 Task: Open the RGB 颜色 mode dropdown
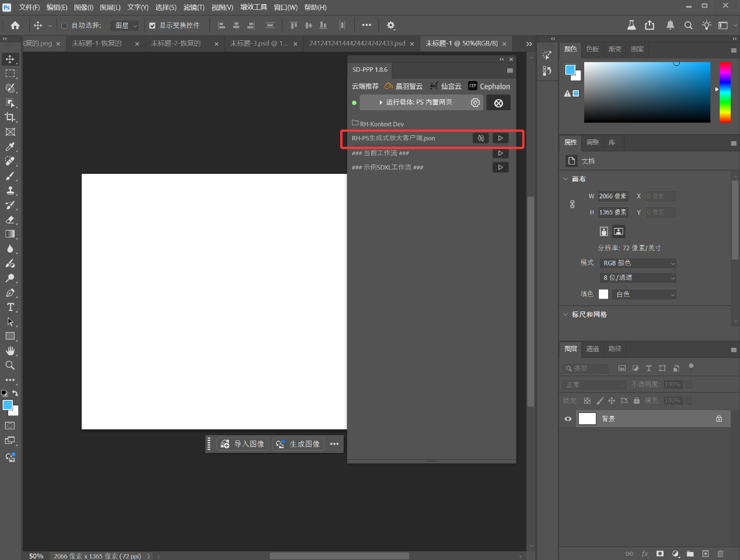[638, 263]
